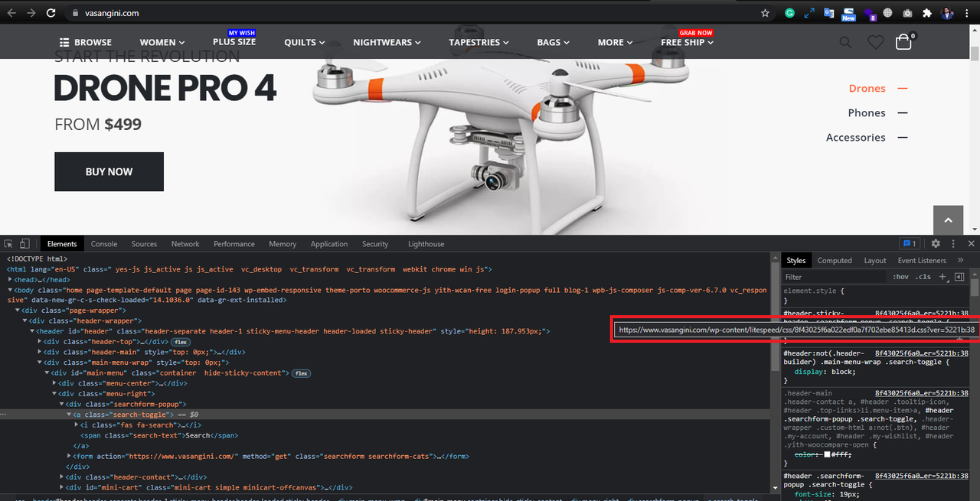
Task: Open the Event Listeners tab
Action: (922, 261)
